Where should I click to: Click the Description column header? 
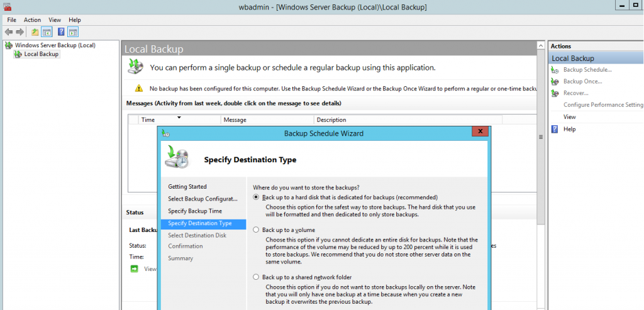click(408, 120)
